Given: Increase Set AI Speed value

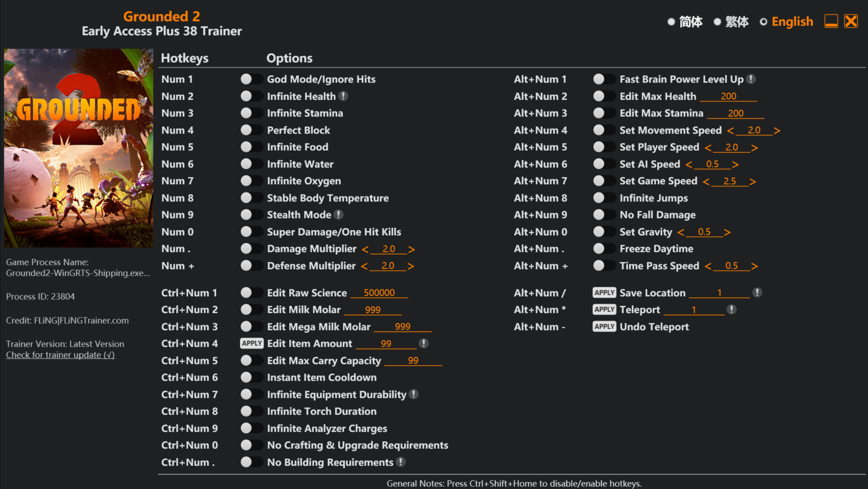Looking at the screenshot, I should point(735,165).
